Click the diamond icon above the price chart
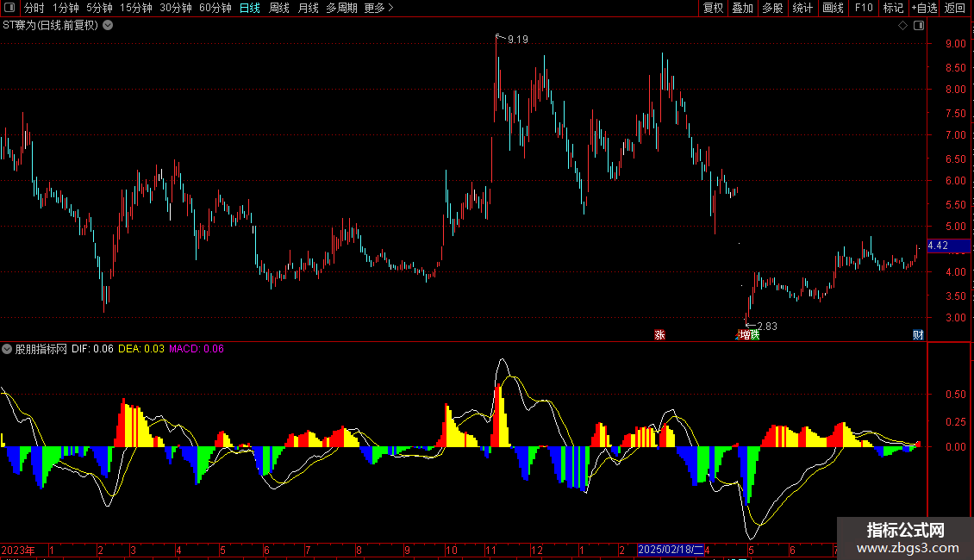This screenshot has width=974, height=560. 903,26
